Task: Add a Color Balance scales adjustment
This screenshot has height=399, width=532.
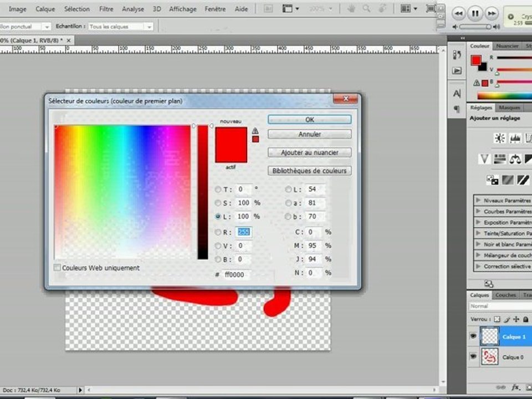Action: 515,159
